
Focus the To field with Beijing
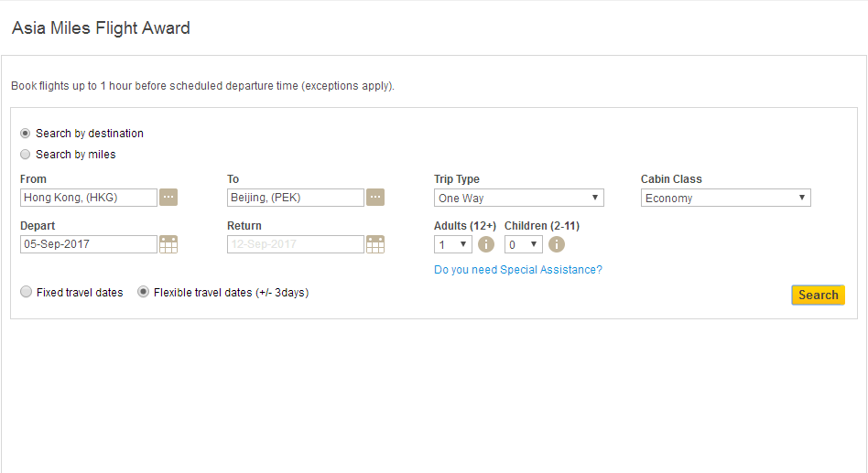(296, 198)
